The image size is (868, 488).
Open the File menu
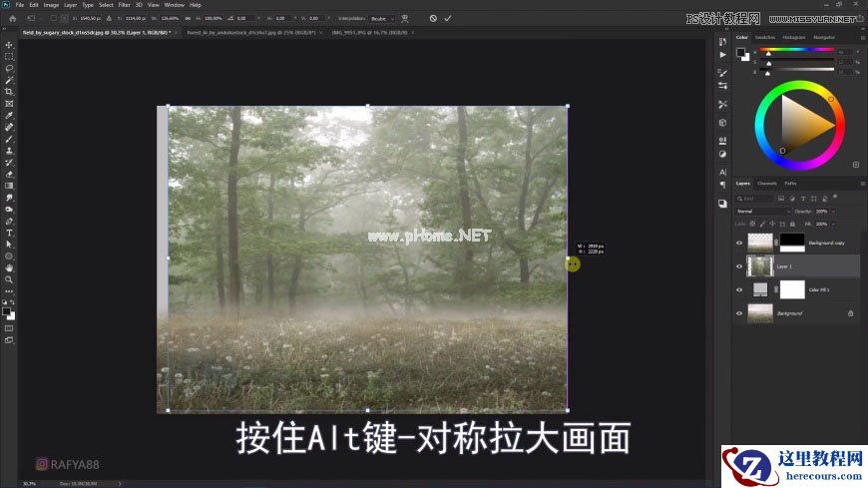[x=19, y=5]
